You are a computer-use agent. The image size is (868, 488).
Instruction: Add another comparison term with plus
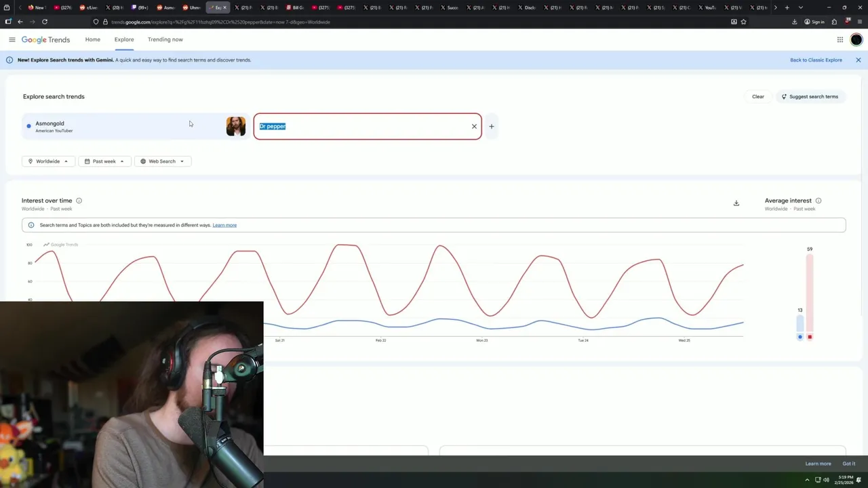click(x=492, y=126)
